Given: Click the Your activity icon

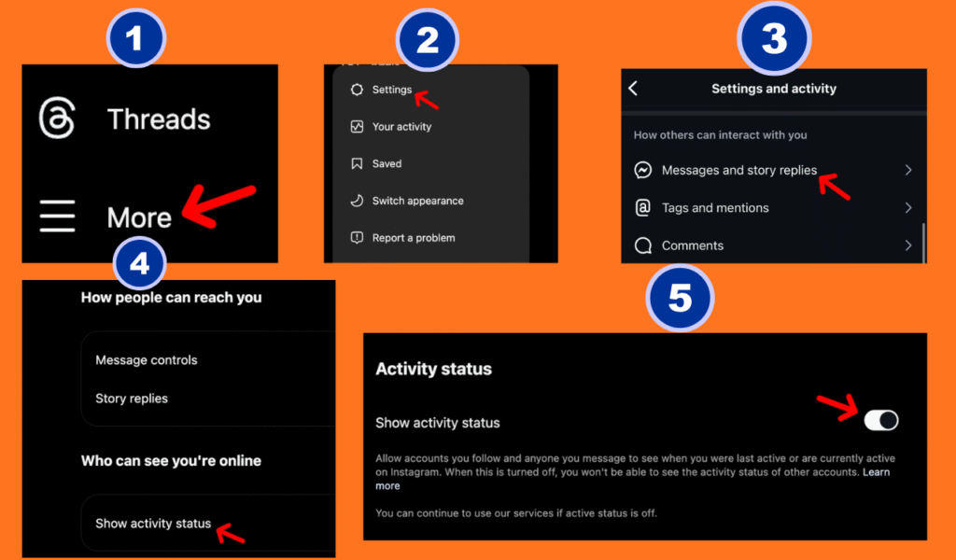Looking at the screenshot, I should tap(357, 127).
